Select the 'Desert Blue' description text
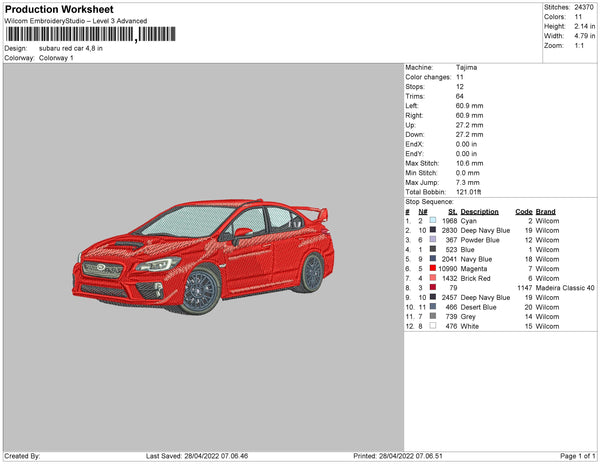This screenshot has height=464, width=600. (x=478, y=307)
